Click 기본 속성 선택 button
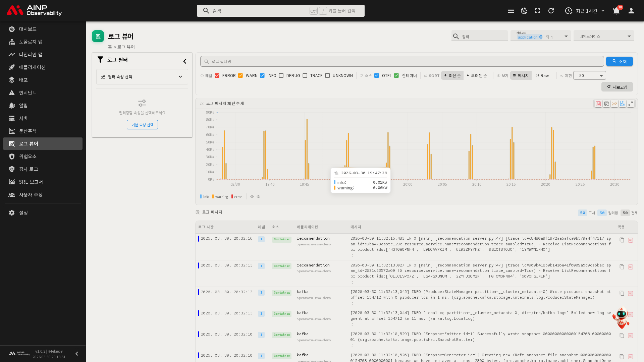This screenshot has width=644, height=362. pos(142,125)
